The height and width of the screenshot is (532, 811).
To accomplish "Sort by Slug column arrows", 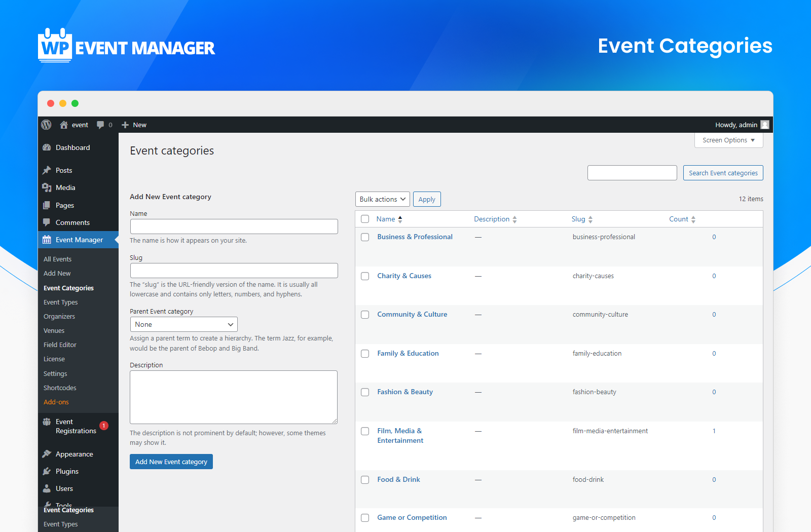I will 591,219.
